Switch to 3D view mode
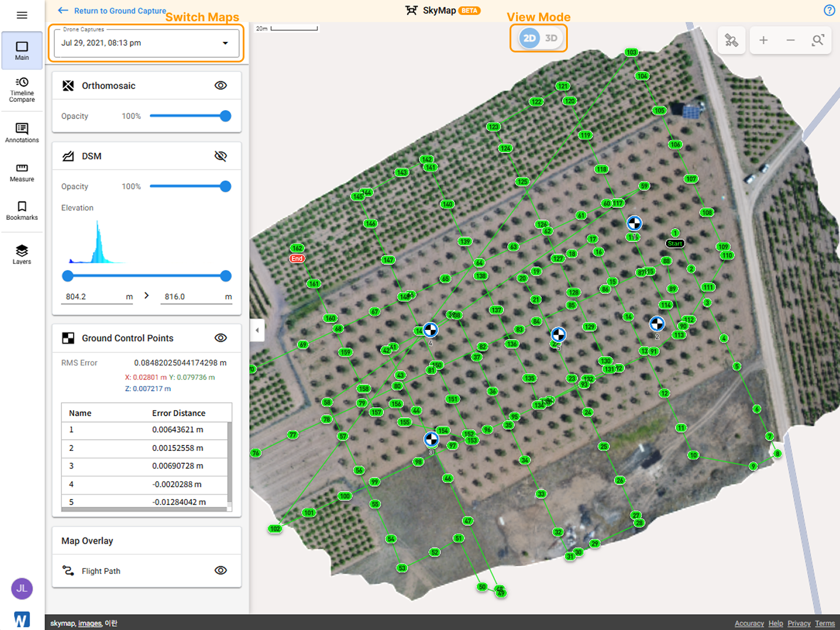 pos(551,38)
